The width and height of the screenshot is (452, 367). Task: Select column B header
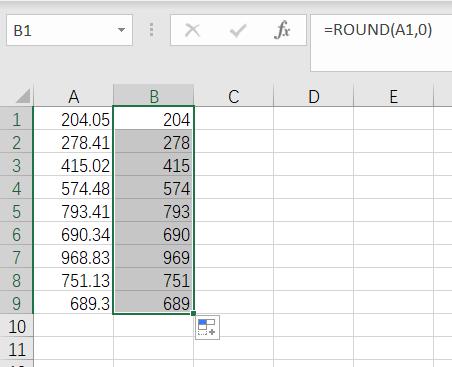[153, 96]
